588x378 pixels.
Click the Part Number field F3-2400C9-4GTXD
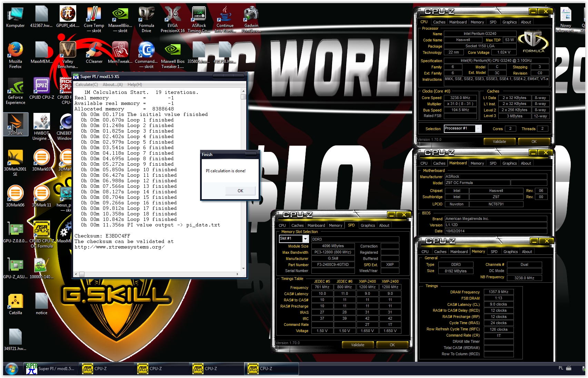[x=333, y=265]
